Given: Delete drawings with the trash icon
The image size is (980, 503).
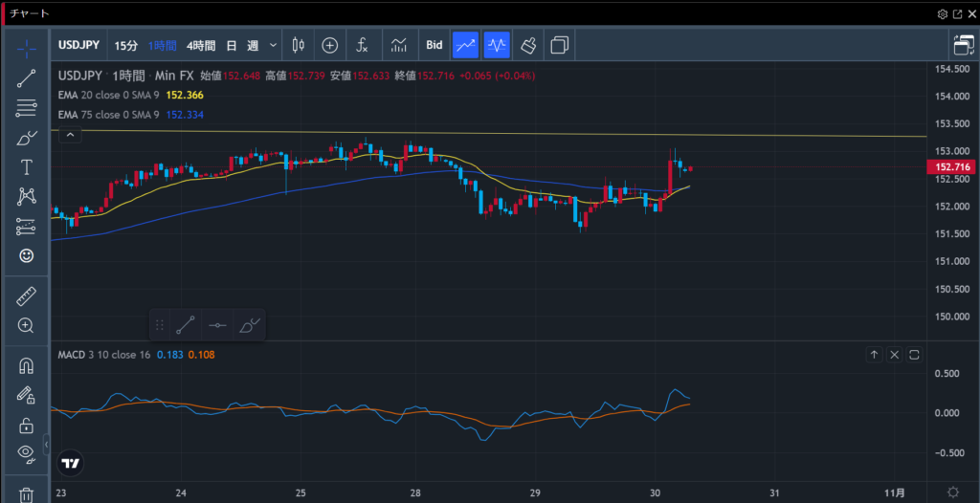Looking at the screenshot, I should 27,493.
